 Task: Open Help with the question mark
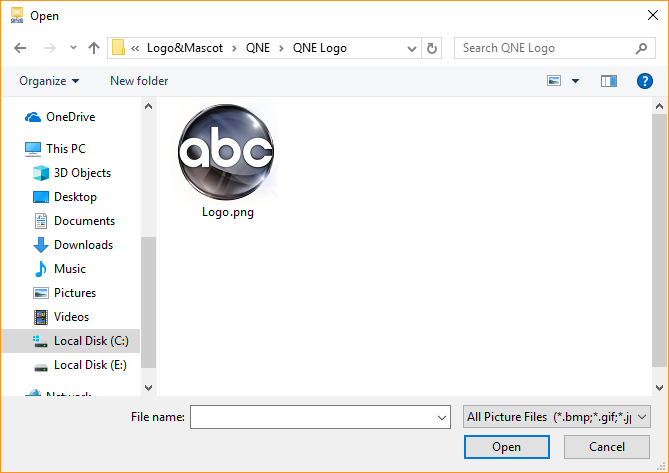point(645,81)
